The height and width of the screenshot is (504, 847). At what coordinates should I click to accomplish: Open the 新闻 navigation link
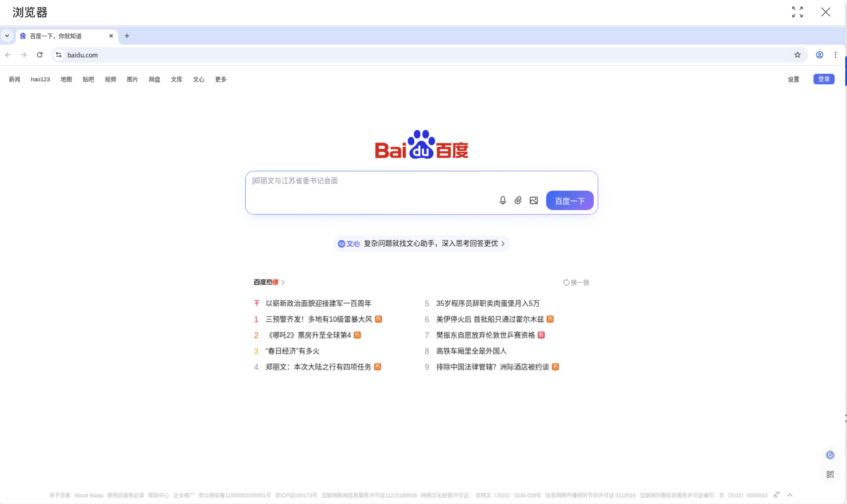[x=15, y=80]
